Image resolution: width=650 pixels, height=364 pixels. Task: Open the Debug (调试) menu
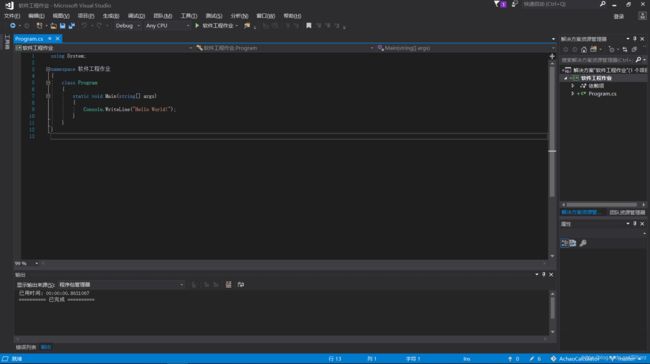(136, 16)
